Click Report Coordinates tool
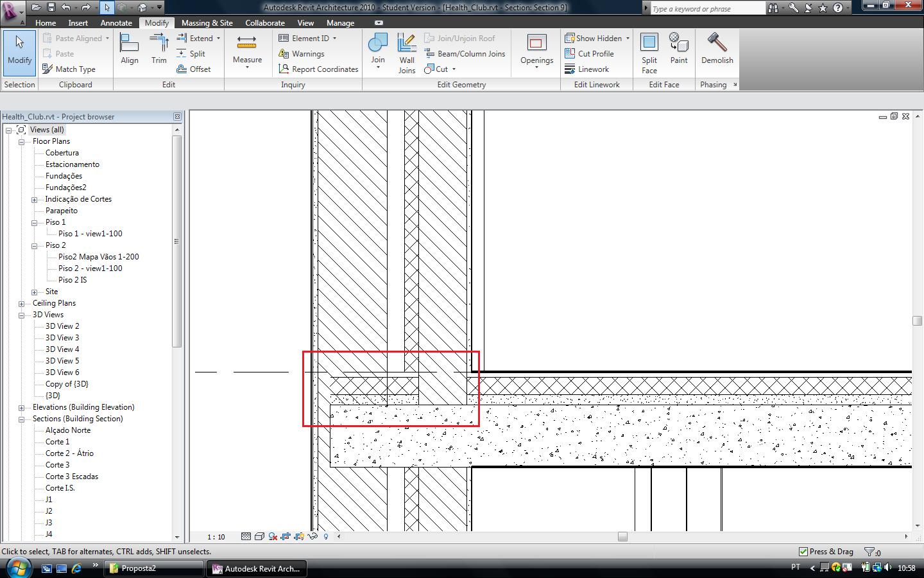924x578 pixels. pyautogui.click(x=318, y=69)
